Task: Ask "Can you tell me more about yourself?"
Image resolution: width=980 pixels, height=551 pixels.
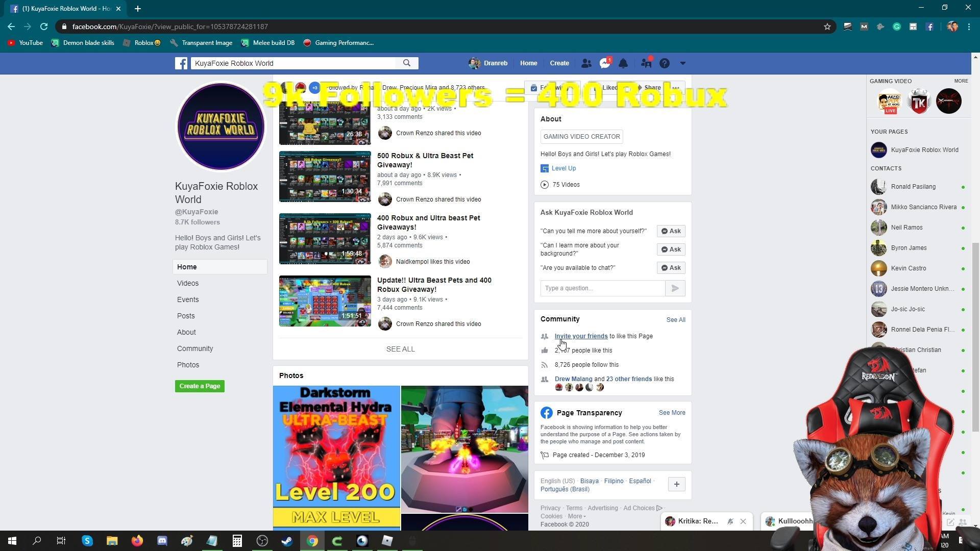Action: (x=671, y=231)
